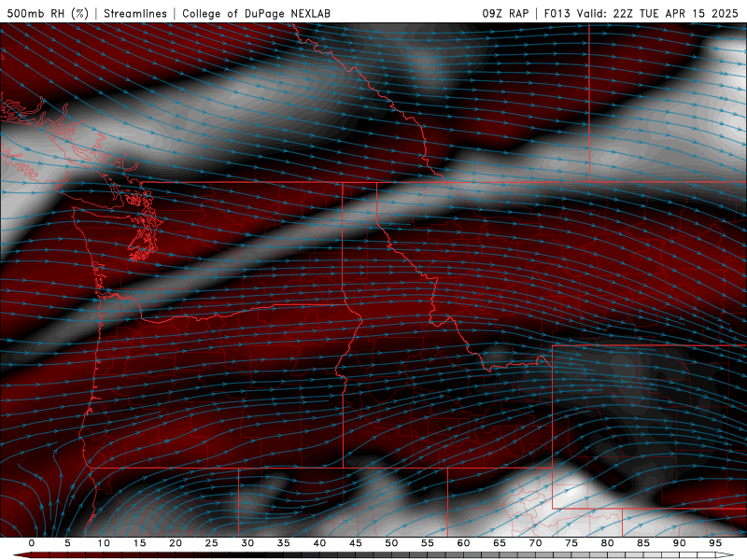The width and height of the screenshot is (747, 560).
Task: Click the colorbar label "45"
Action: point(356,543)
